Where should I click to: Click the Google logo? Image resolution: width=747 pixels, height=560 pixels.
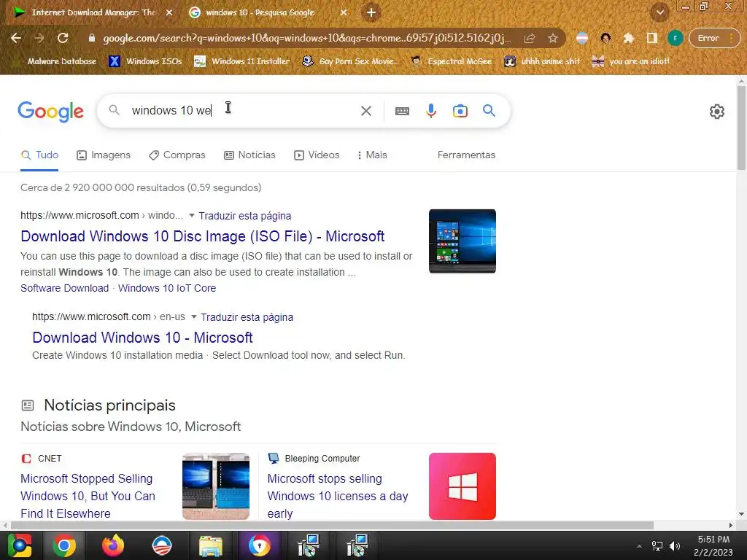(x=50, y=112)
